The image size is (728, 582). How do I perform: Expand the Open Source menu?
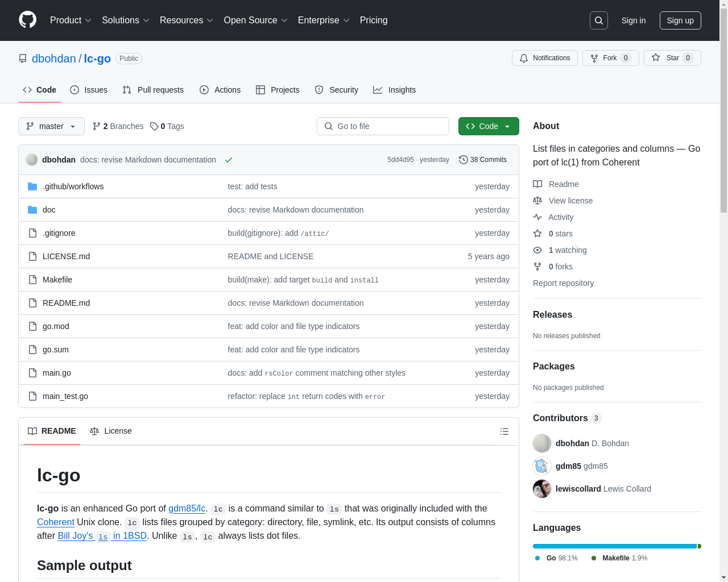(x=256, y=20)
